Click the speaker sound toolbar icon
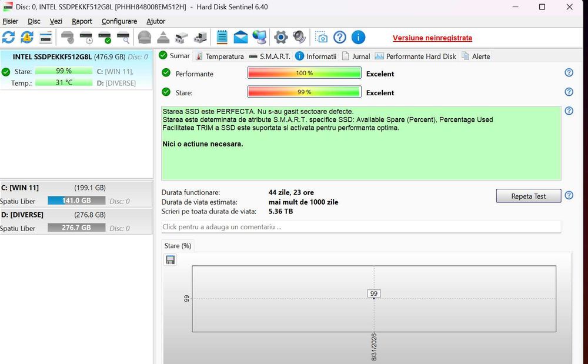 pos(299,38)
